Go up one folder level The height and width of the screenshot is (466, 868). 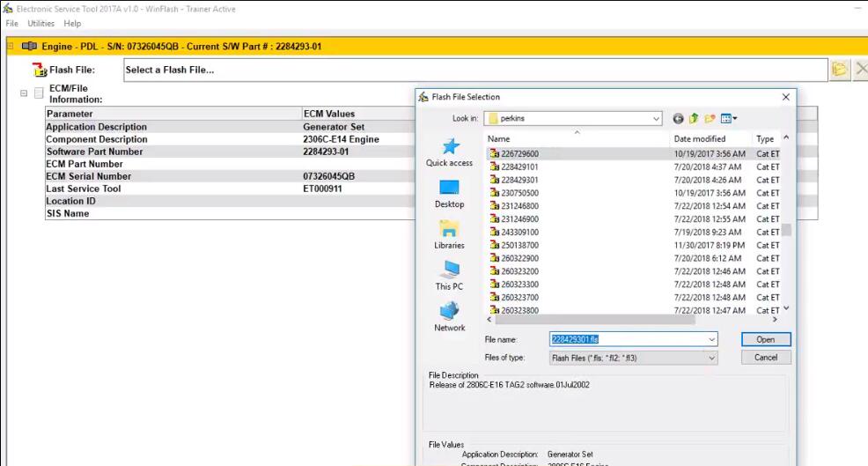pyautogui.click(x=694, y=119)
